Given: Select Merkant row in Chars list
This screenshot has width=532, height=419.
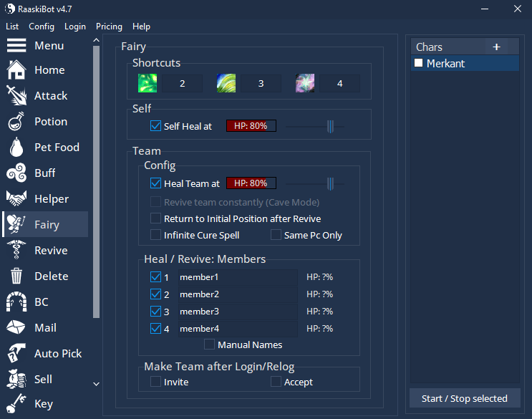Looking at the screenshot, I should [465, 63].
